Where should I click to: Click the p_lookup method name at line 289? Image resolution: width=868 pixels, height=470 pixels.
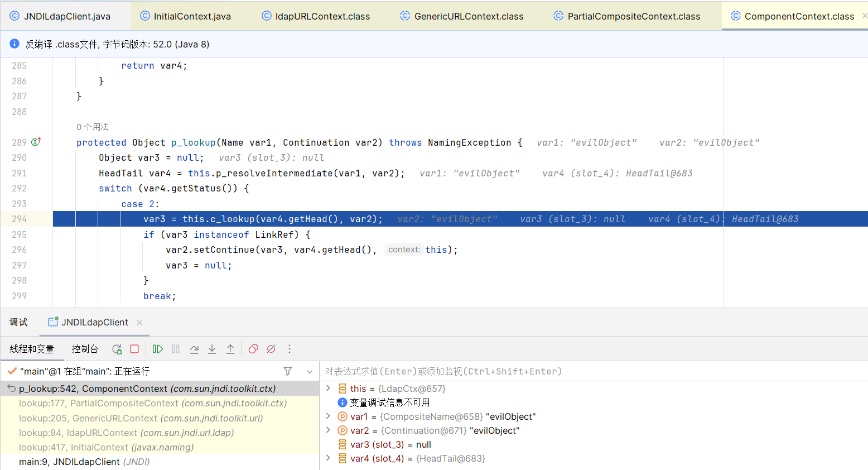pos(193,142)
